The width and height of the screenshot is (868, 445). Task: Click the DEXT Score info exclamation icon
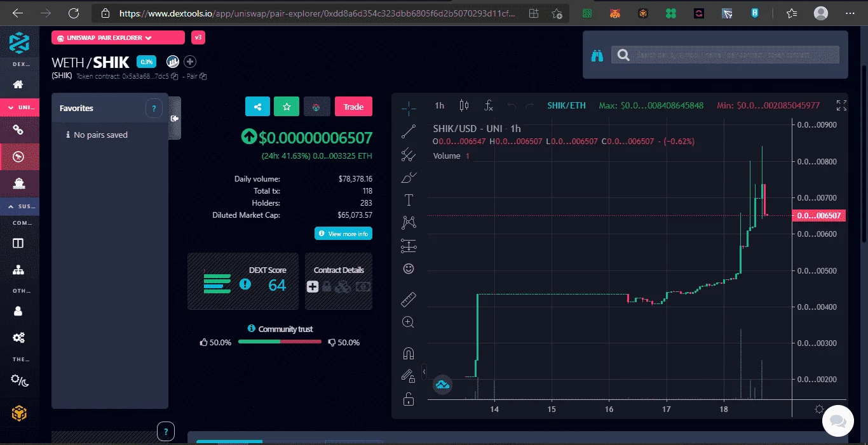245,284
